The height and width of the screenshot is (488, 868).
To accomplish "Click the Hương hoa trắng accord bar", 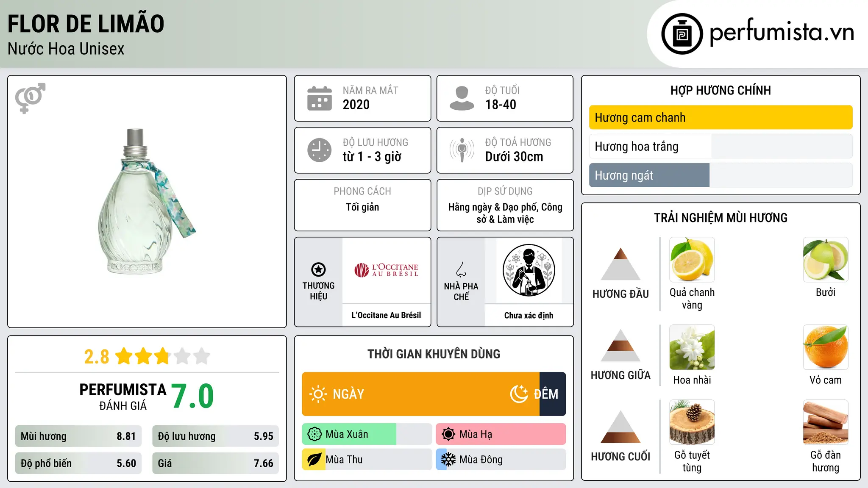I will click(721, 146).
